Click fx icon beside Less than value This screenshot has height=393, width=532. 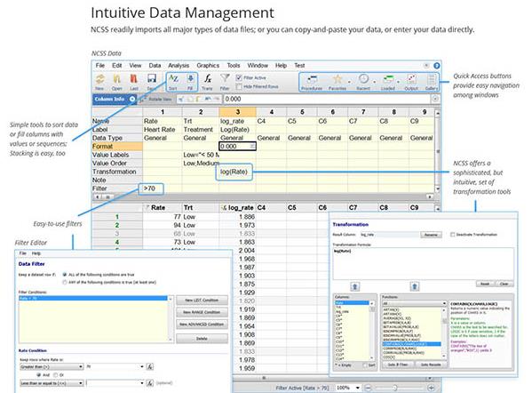click(149, 383)
